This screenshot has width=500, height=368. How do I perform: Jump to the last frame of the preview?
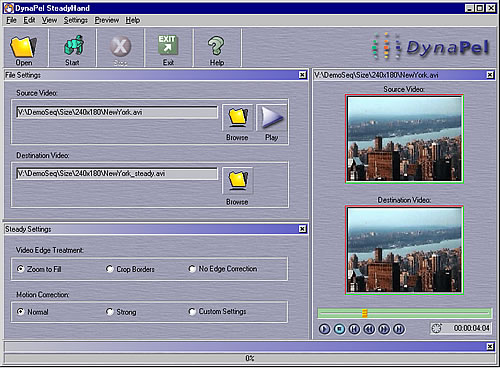point(399,329)
